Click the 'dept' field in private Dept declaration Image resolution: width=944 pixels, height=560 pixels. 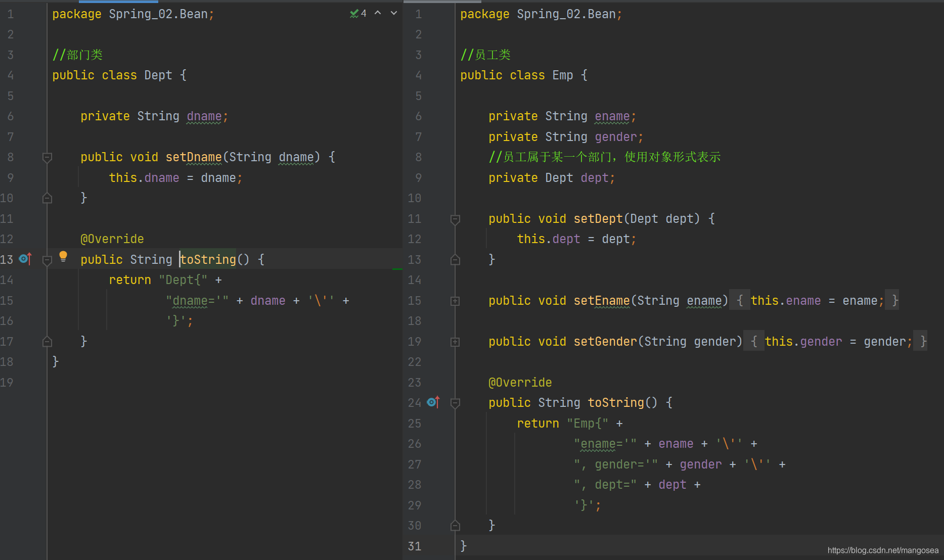pyautogui.click(x=595, y=178)
